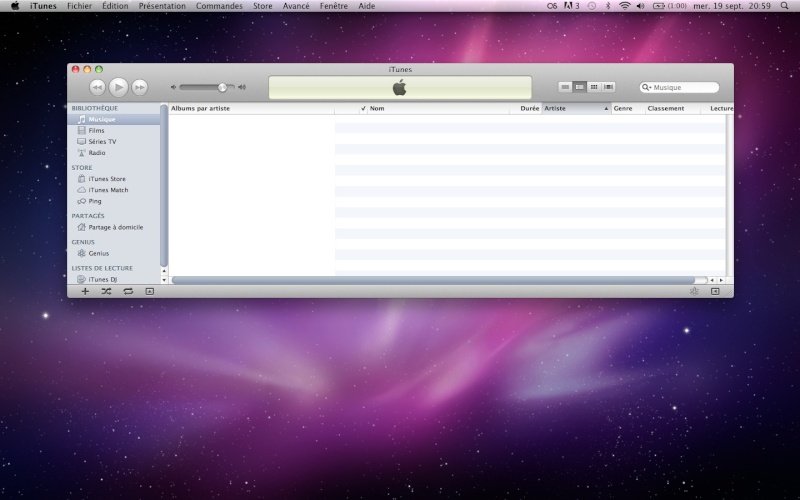Open Ping in the Store section

(x=94, y=201)
